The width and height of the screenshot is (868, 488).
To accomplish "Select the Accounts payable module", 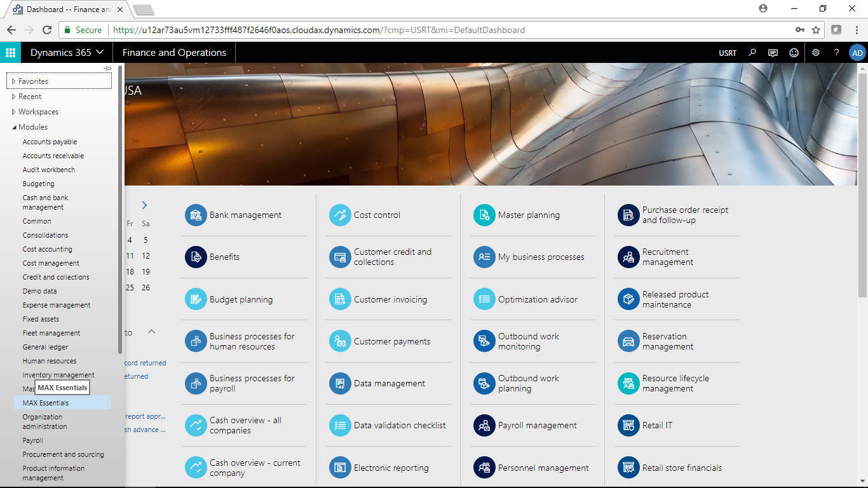I will click(x=50, y=142).
